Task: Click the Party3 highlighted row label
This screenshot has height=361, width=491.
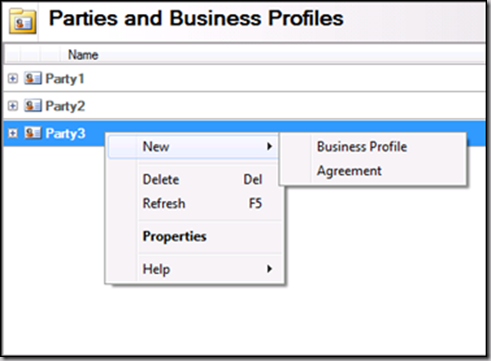Action: (65, 134)
